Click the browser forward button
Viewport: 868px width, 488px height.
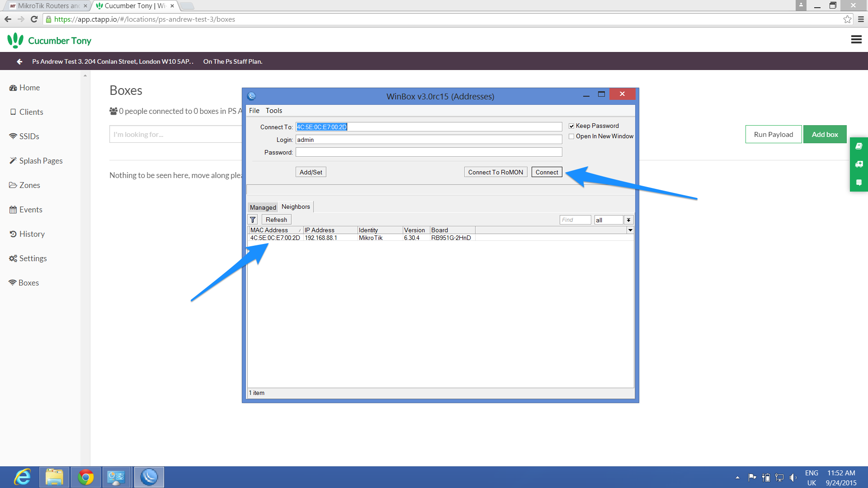pyautogui.click(x=21, y=19)
